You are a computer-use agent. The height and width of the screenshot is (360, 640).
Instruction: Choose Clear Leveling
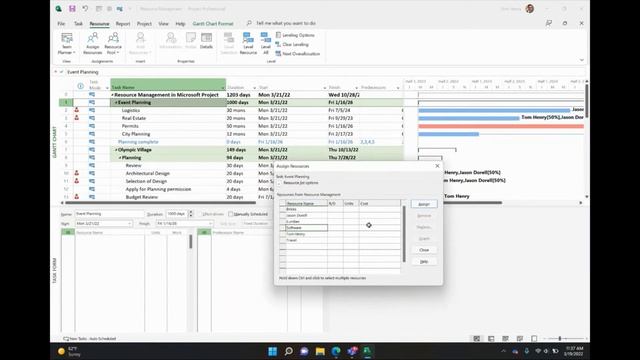click(x=292, y=44)
